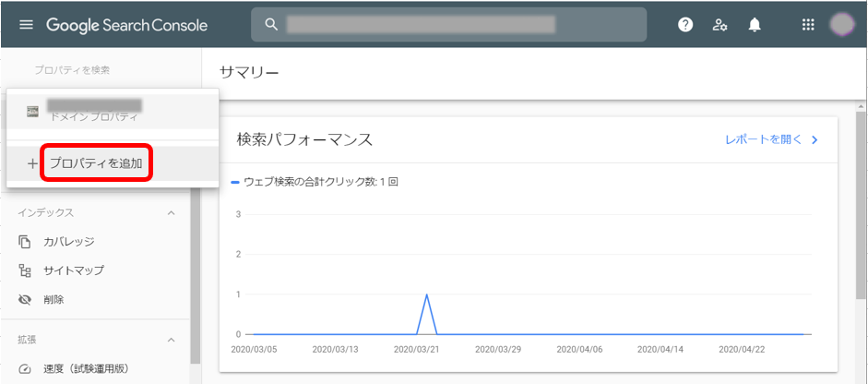Screen dimensions: 868x384
Task: Click the search magnifier icon
Action: [270, 24]
